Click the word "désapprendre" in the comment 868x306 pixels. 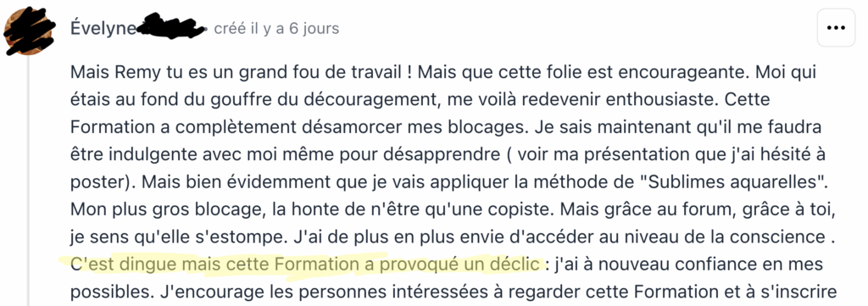coord(435,155)
